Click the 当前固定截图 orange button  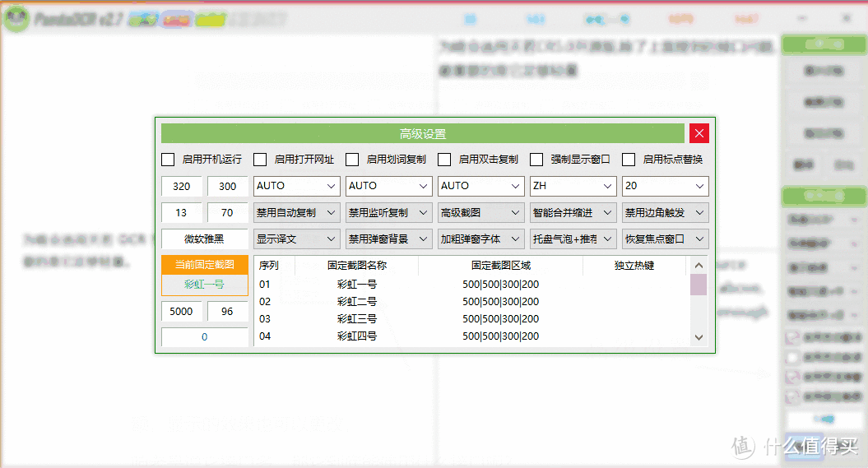pyautogui.click(x=205, y=264)
